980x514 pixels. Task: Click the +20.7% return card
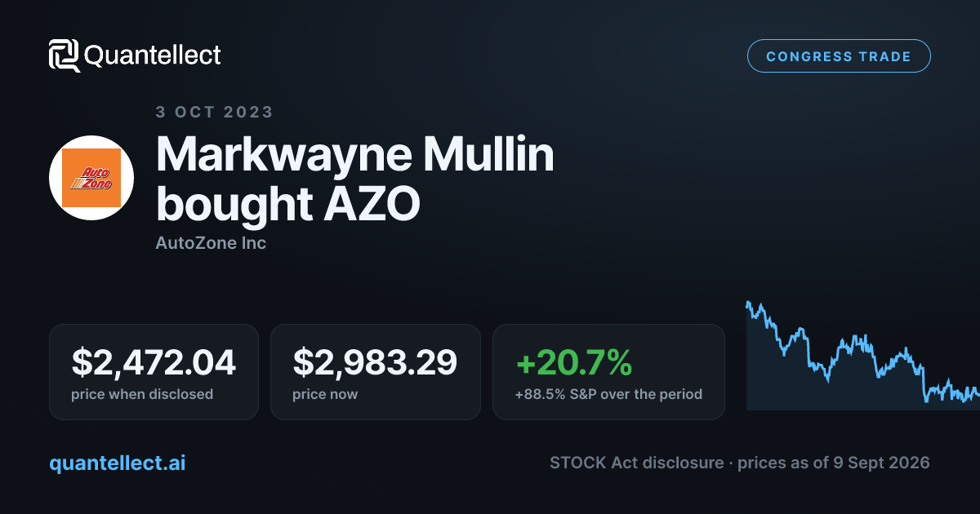[x=608, y=372]
